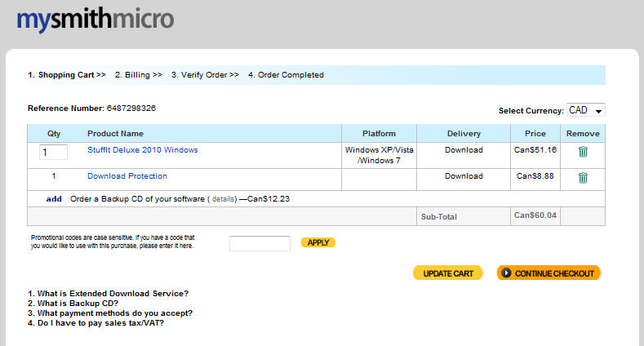Click the Update Cart button
Image resolution: width=644 pixels, height=346 pixels.
(x=448, y=273)
